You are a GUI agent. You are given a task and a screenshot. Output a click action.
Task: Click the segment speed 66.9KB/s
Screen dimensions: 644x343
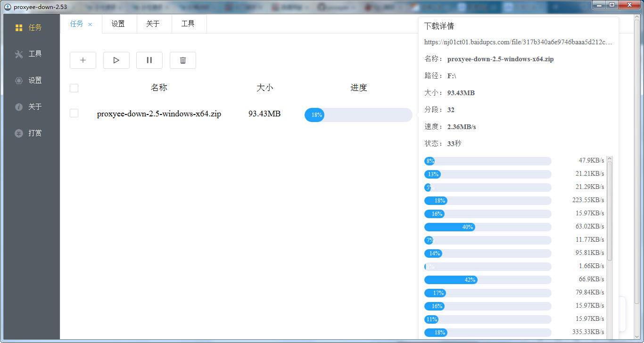coord(591,279)
